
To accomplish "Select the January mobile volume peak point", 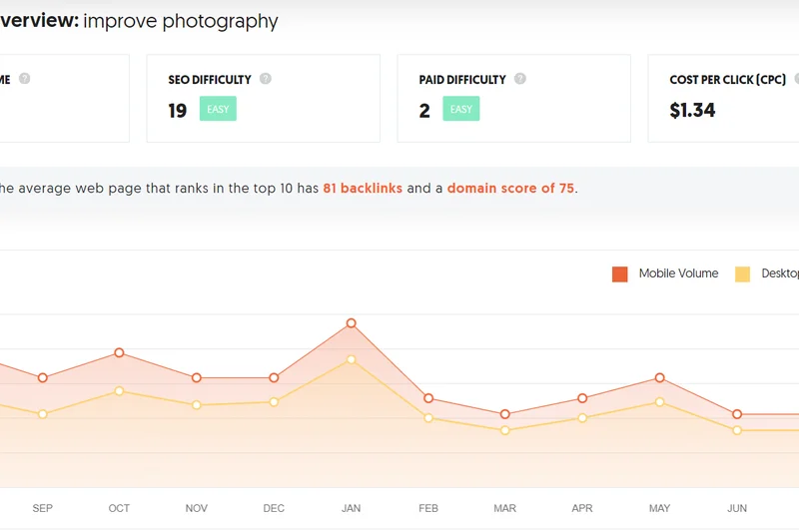I will pyautogui.click(x=352, y=323).
